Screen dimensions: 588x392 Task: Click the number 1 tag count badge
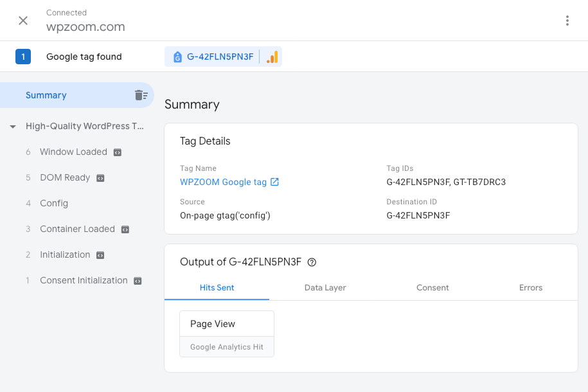tap(23, 57)
